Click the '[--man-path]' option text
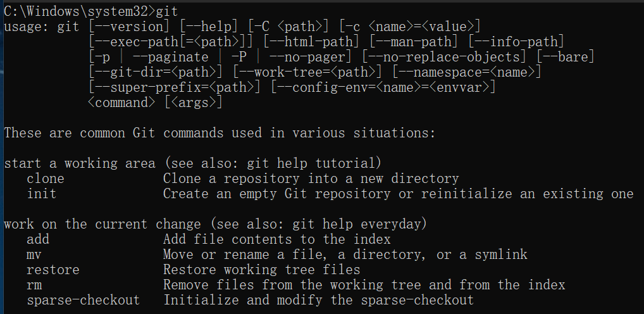 point(413,42)
